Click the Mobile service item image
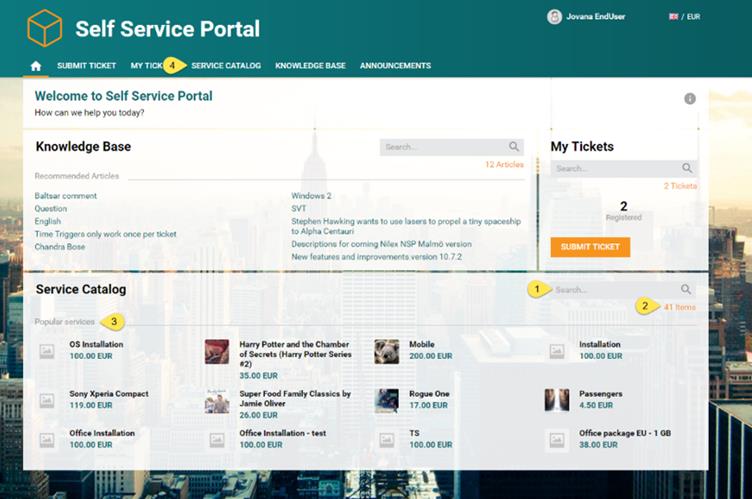This screenshot has height=499, width=752. (x=387, y=351)
